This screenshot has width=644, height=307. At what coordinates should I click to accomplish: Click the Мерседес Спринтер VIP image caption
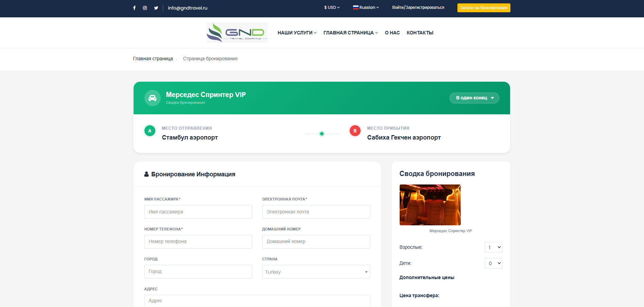coord(451,231)
